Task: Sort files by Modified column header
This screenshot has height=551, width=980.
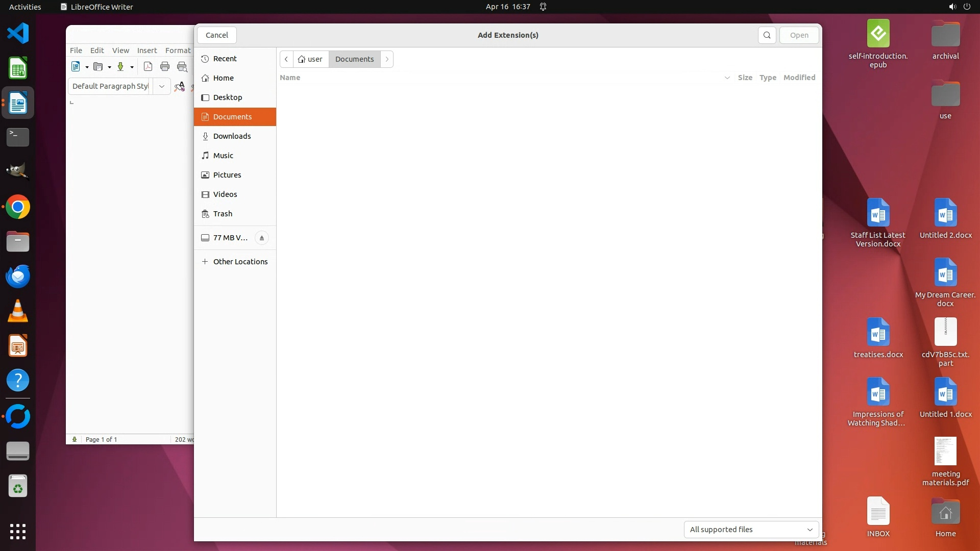Action: [x=799, y=78]
